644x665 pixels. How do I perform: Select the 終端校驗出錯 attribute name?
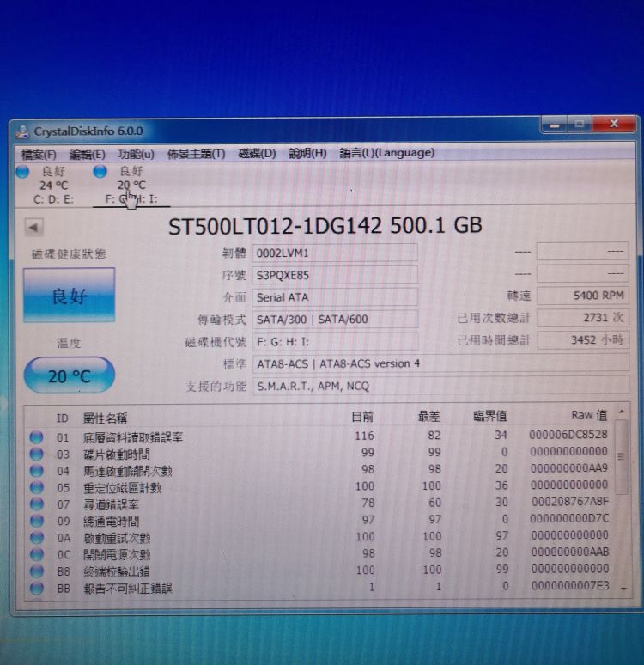coord(117,571)
